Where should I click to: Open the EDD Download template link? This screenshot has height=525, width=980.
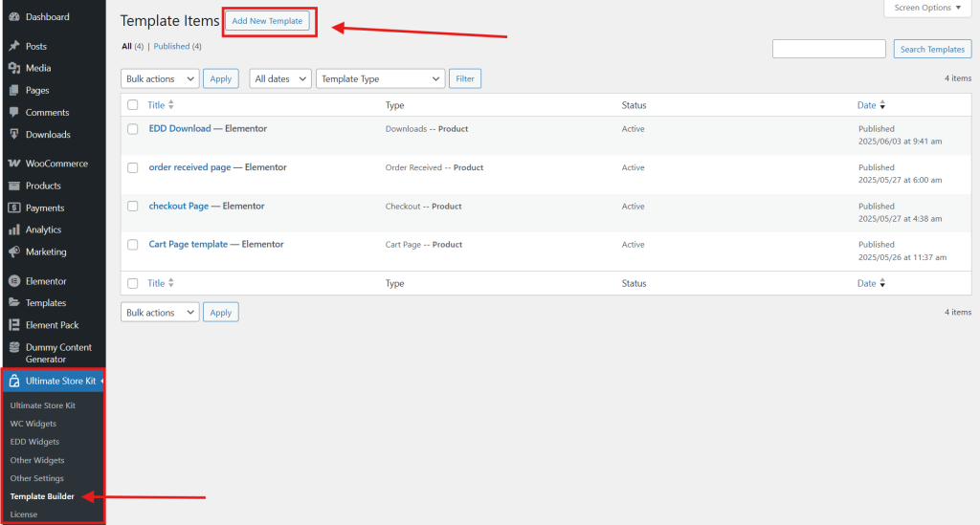(180, 128)
